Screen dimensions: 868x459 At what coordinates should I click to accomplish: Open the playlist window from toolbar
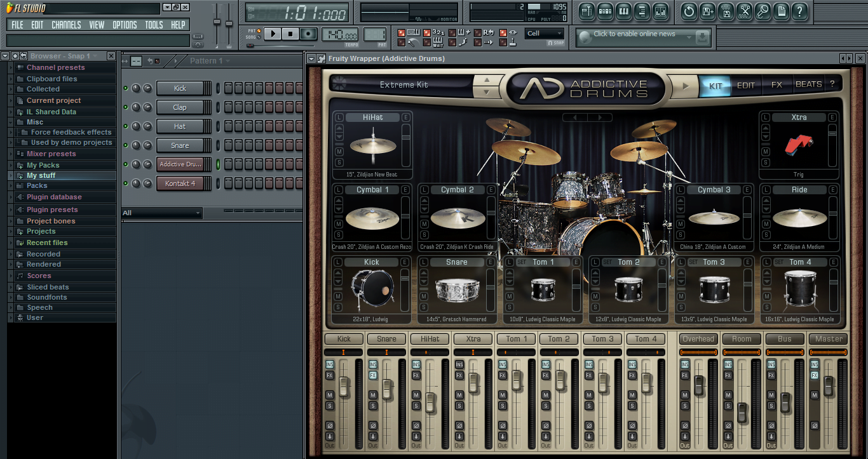[x=587, y=11]
